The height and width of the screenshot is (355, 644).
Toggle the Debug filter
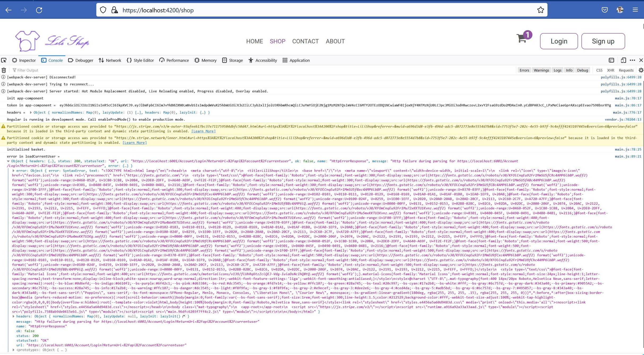pyautogui.click(x=582, y=70)
